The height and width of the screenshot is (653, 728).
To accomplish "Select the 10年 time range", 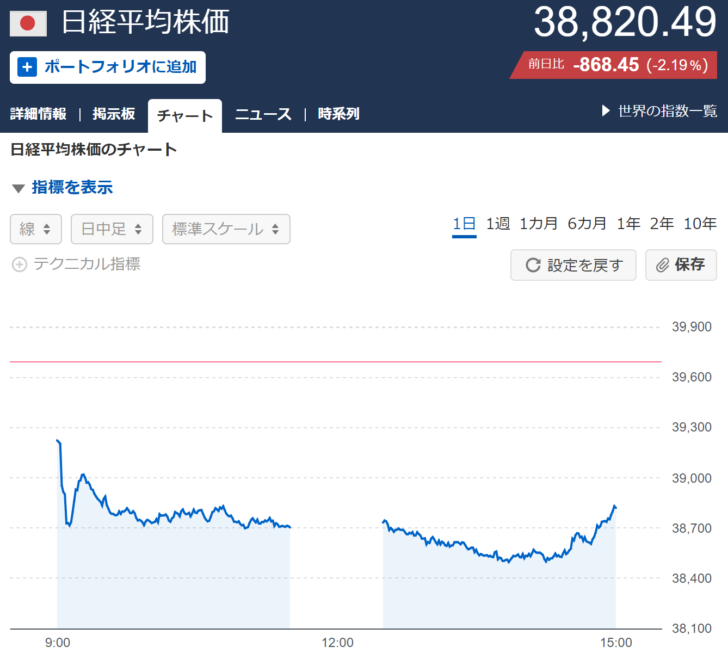I will 700,224.
